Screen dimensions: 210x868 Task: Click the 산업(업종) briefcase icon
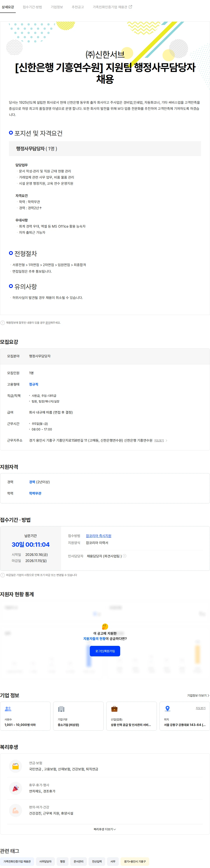[x=114, y=709]
